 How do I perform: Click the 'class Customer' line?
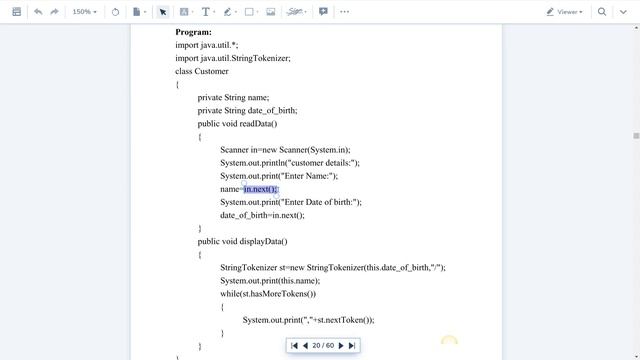point(202,71)
